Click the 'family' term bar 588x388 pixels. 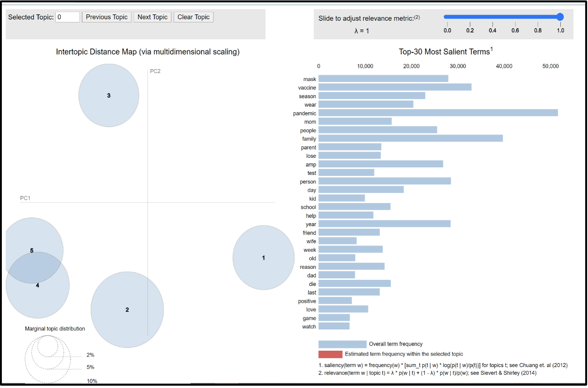point(410,139)
